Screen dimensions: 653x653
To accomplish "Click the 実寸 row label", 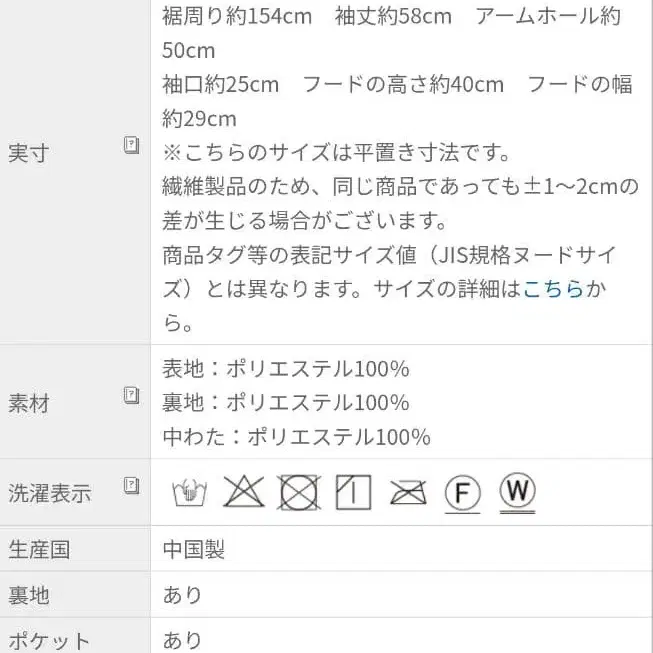I will pyautogui.click(x=28, y=154).
